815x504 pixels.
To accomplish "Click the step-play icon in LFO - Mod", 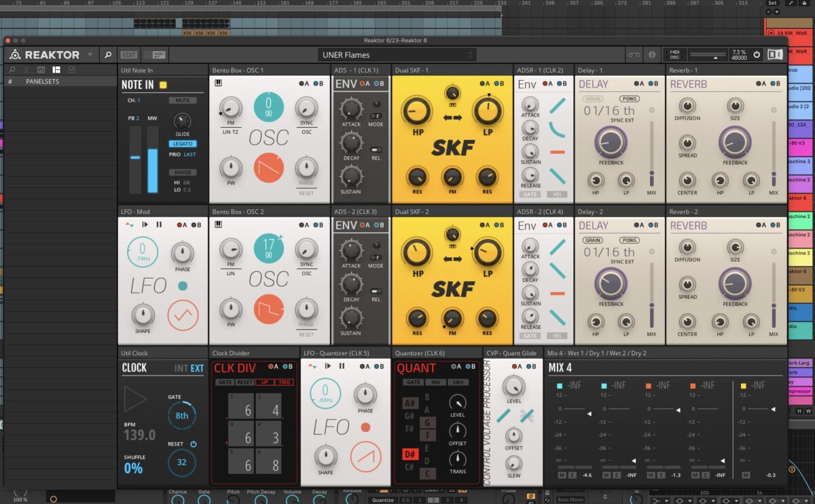I will (145, 224).
